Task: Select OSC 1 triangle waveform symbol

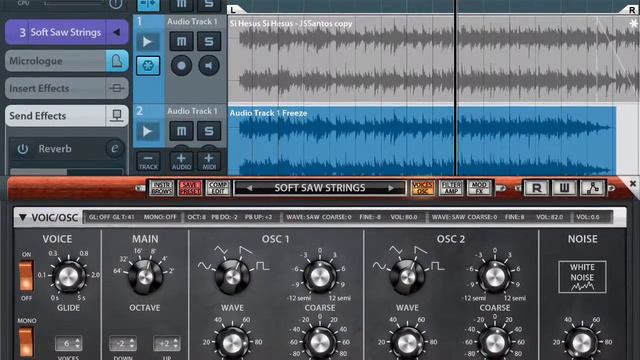Action: [x=221, y=250]
